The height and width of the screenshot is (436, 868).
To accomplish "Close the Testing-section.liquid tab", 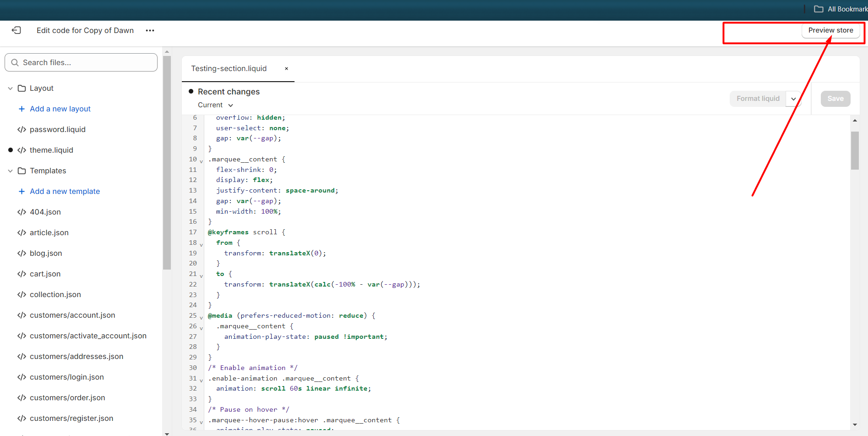I will pos(286,68).
